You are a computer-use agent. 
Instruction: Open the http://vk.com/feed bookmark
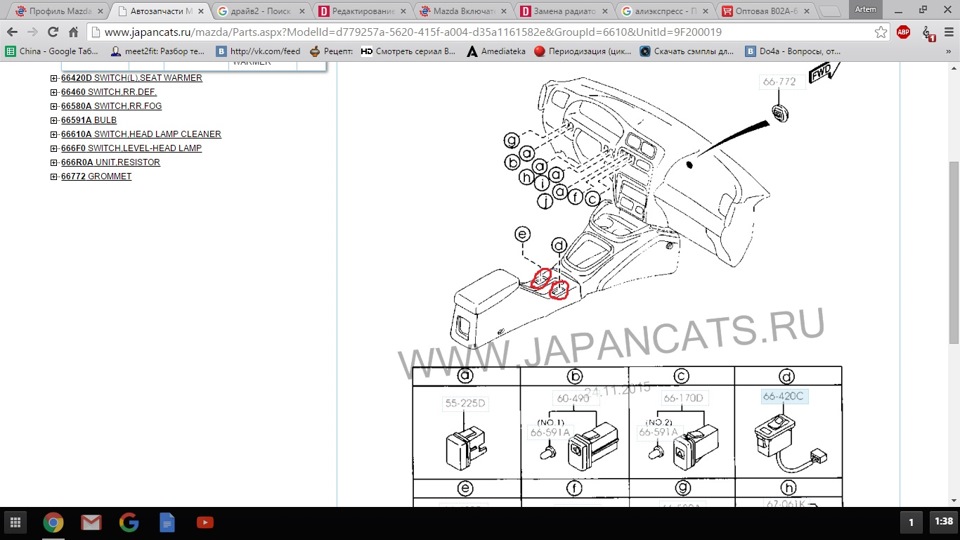coord(258,51)
